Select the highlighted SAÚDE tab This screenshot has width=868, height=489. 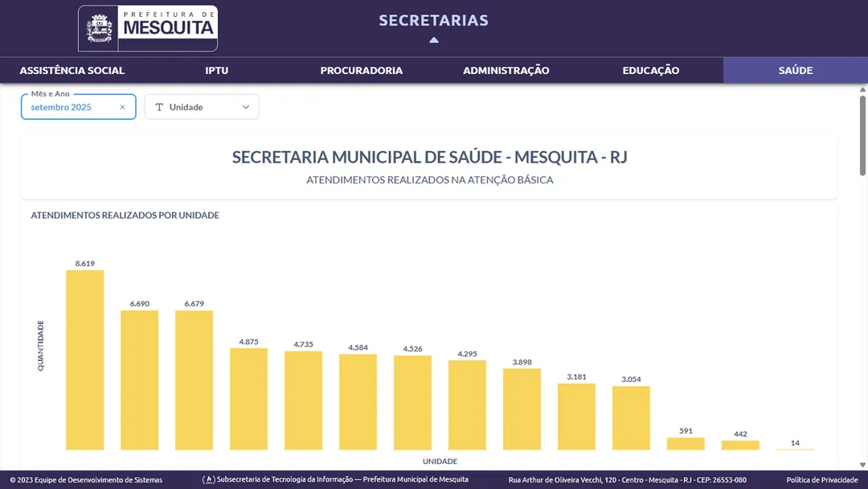point(795,70)
